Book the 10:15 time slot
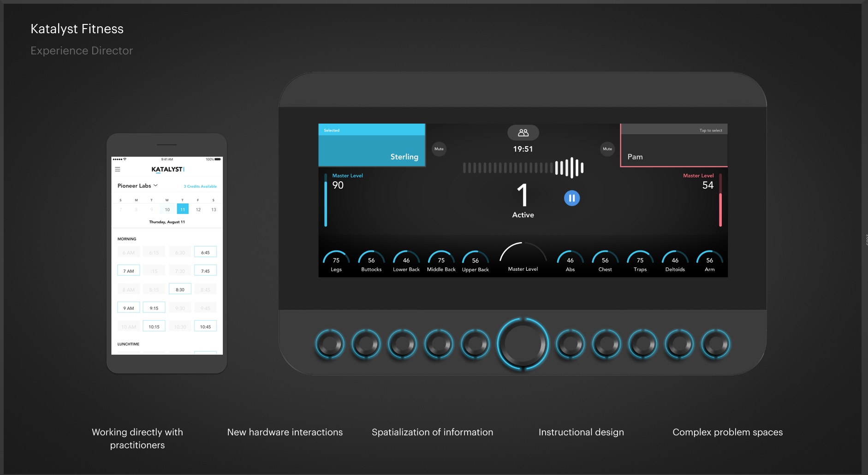The height and width of the screenshot is (475, 868). [x=154, y=327]
